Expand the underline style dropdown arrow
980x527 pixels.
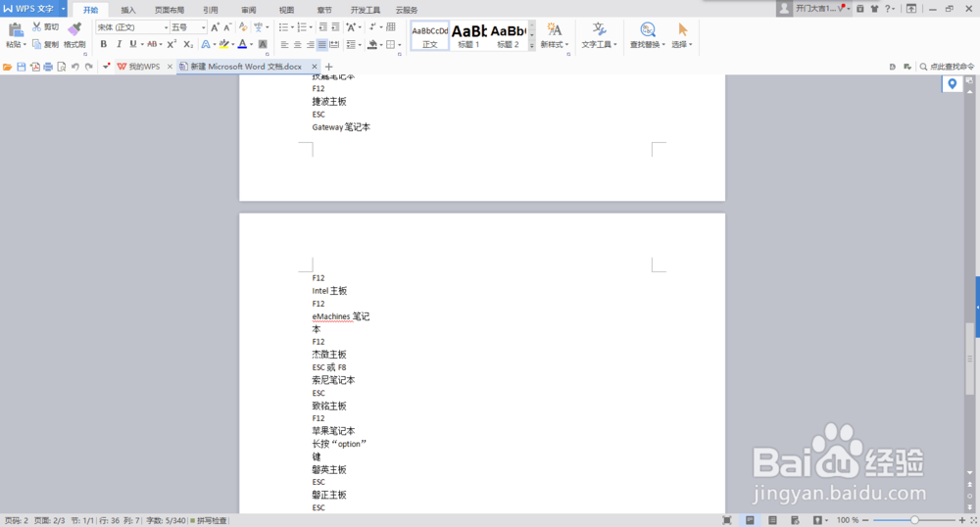click(x=142, y=44)
